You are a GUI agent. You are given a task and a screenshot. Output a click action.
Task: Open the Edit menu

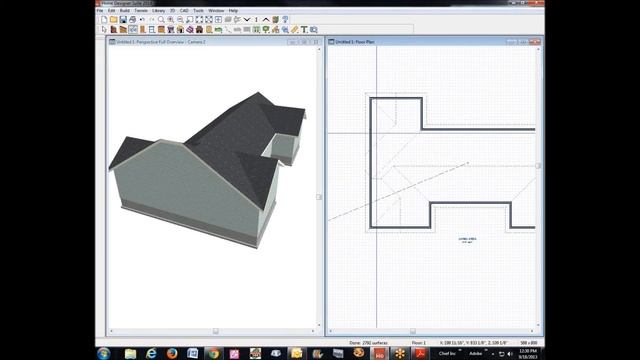coord(111,11)
